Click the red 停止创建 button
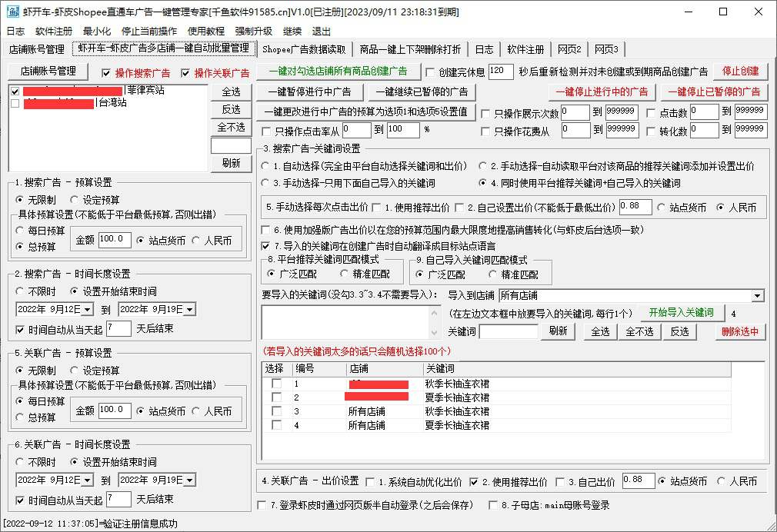The image size is (777, 532). click(x=740, y=71)
